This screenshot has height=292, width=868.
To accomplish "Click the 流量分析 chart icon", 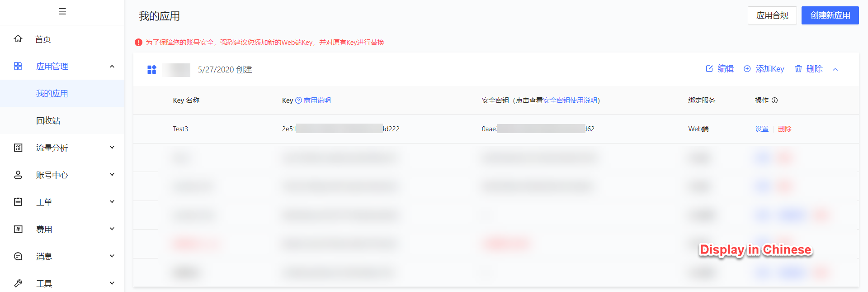I will 18,148.
